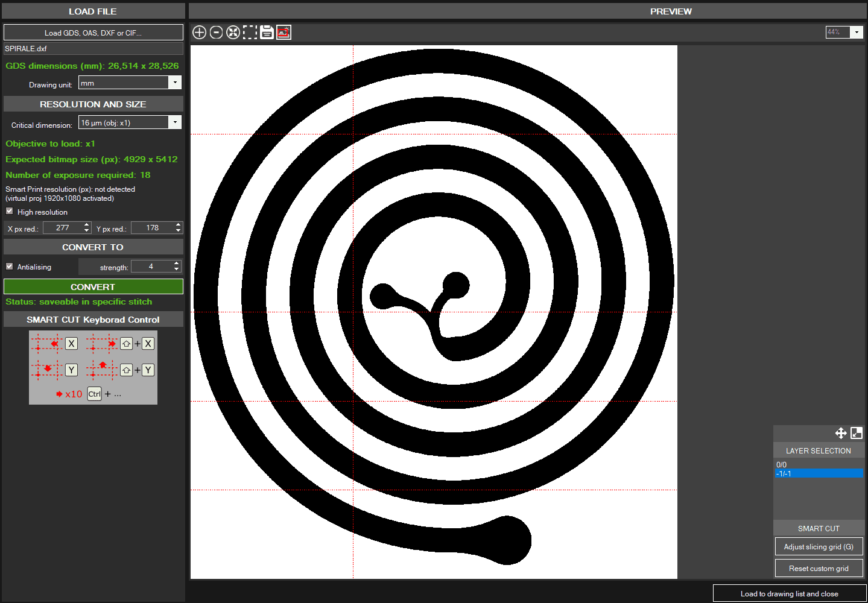The width and height of the screenshot is (868, 603).
Task: Toggle the Antialising checkbox
Action: click(x=10, y=266)
